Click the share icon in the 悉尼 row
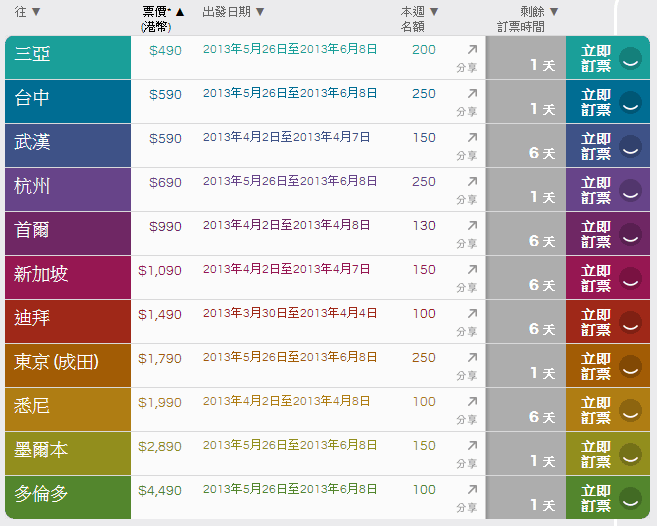657x526 pixels. pyautogui.click(x=472, y=401)
